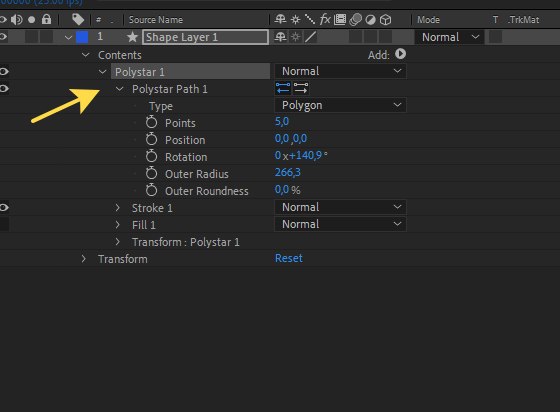The height and width of the screenshot is (412, 560).
Task: Click the Outer Radius stopwatch icon
Action: (151, 174)
